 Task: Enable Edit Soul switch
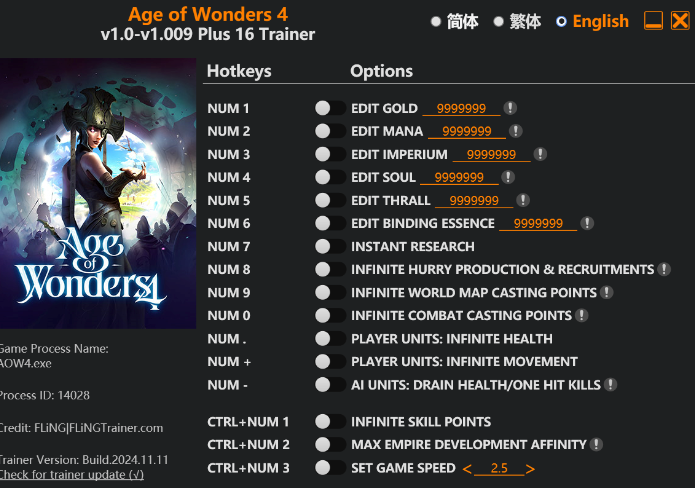click(x=330, y=177)
